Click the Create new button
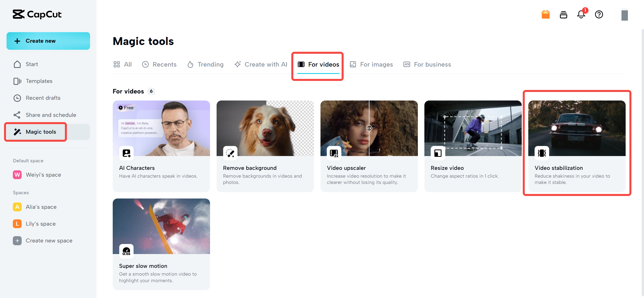This screenshot has height=298, width=644. click(x=48, y=41)
